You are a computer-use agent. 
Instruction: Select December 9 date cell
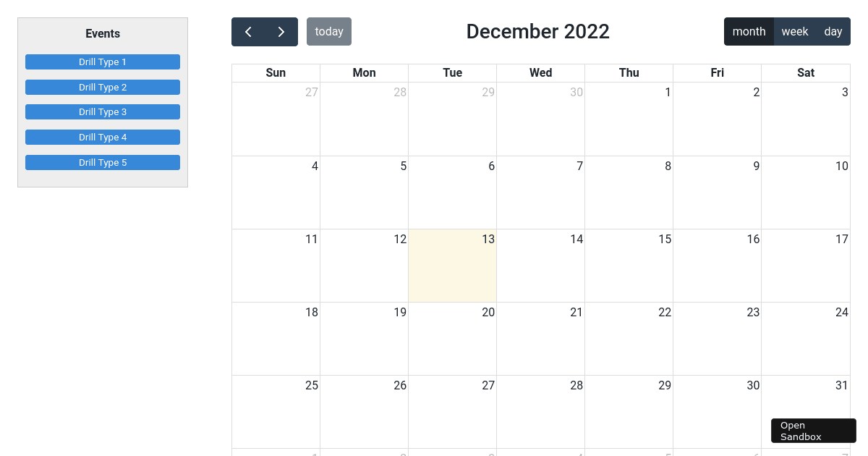717,193
